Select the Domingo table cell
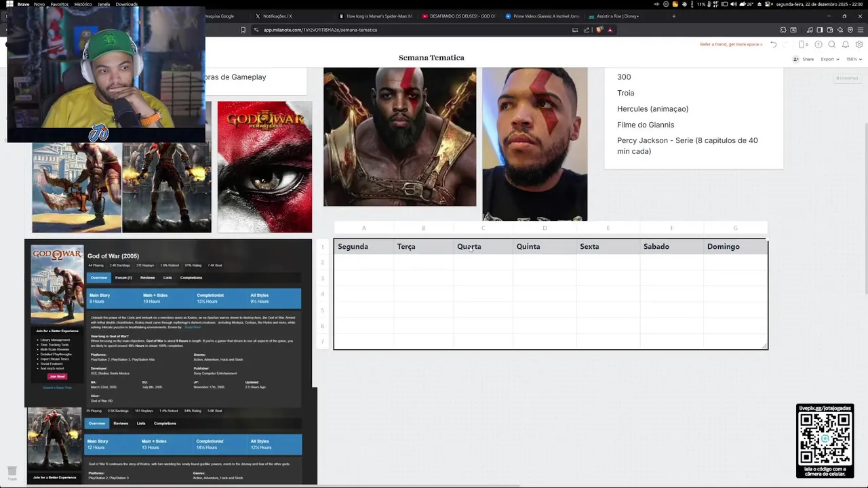868x488 pixels. (736, 247)
